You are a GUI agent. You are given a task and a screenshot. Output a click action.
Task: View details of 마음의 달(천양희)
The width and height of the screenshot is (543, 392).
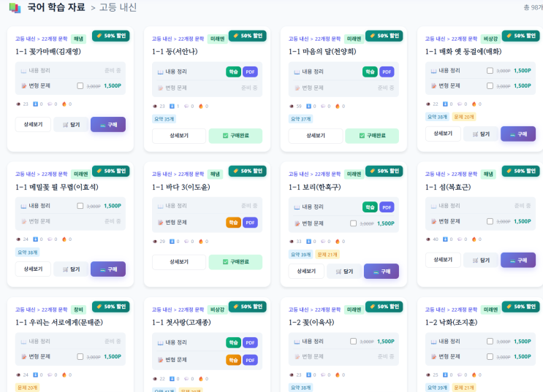coord(315,136)
